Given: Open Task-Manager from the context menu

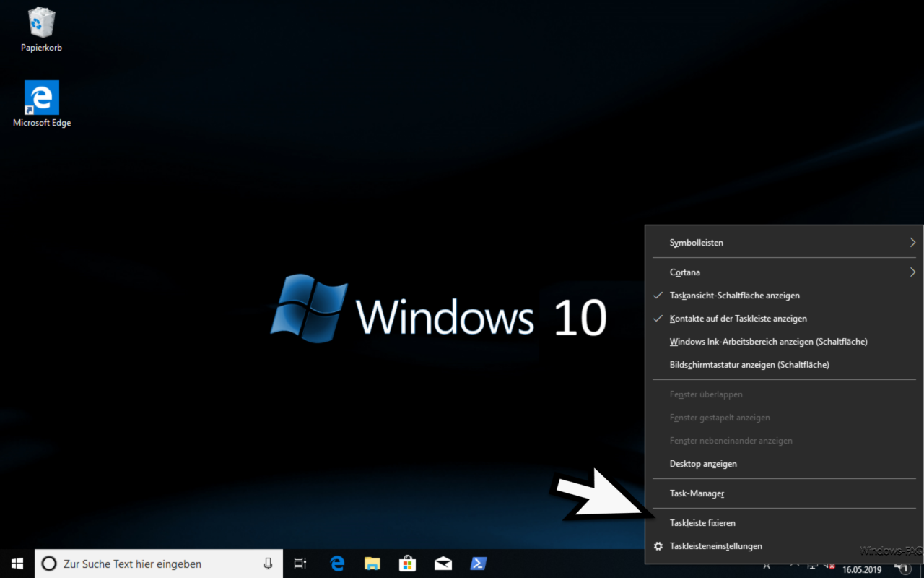Looking at the screenshot, I should 784,493.
